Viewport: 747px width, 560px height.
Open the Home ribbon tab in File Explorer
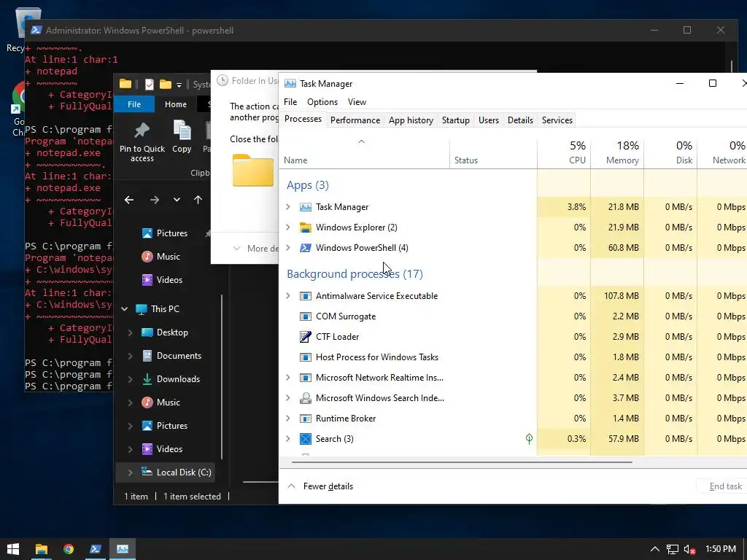coord(176,104)
